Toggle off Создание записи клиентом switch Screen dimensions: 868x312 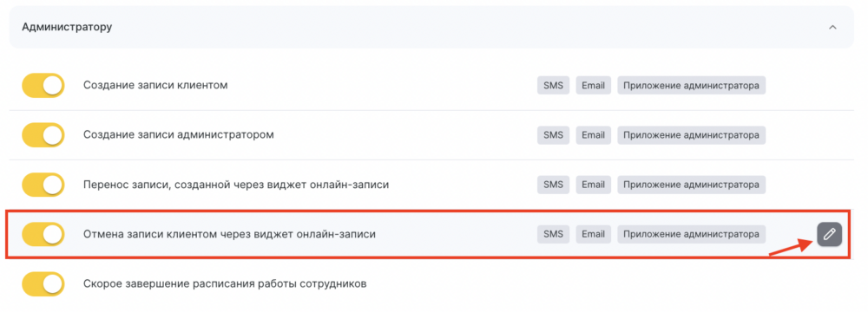[x=43, y=86]
